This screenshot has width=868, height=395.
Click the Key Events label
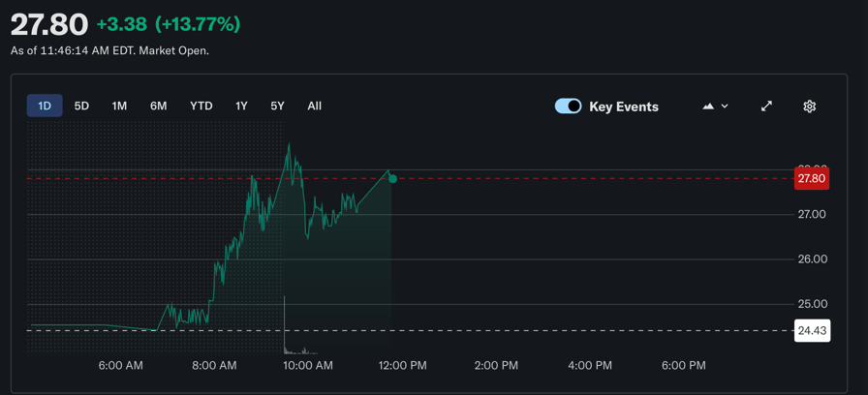623,106
